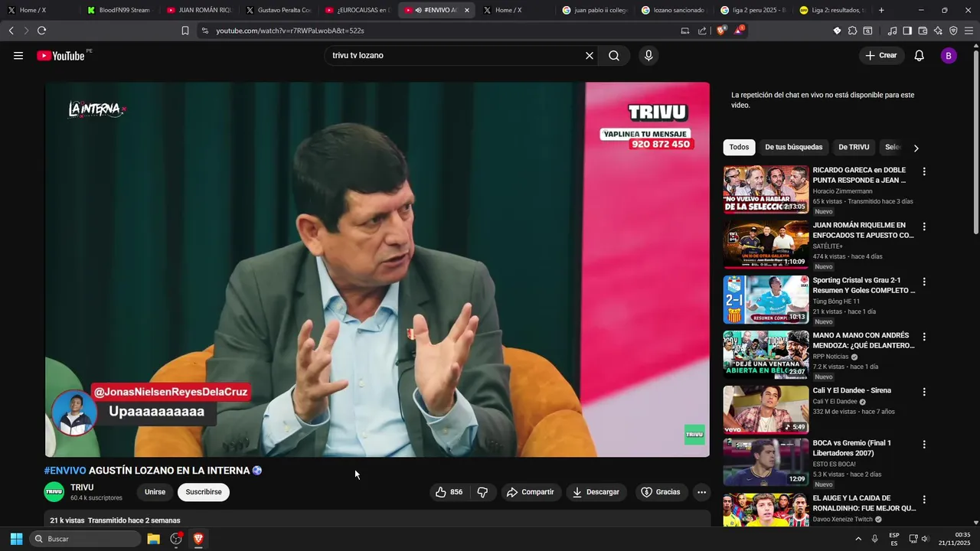Share page from address bar icon
Image resolution: width=980 pixels, height=551 pixels.
(x=702, y=31)
